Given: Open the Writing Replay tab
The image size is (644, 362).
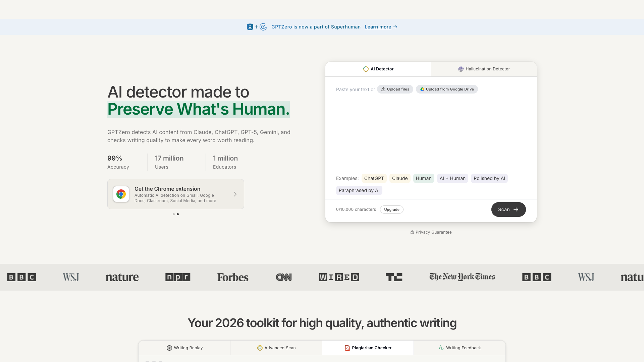Looking at the screenshot, I should 184,348.
